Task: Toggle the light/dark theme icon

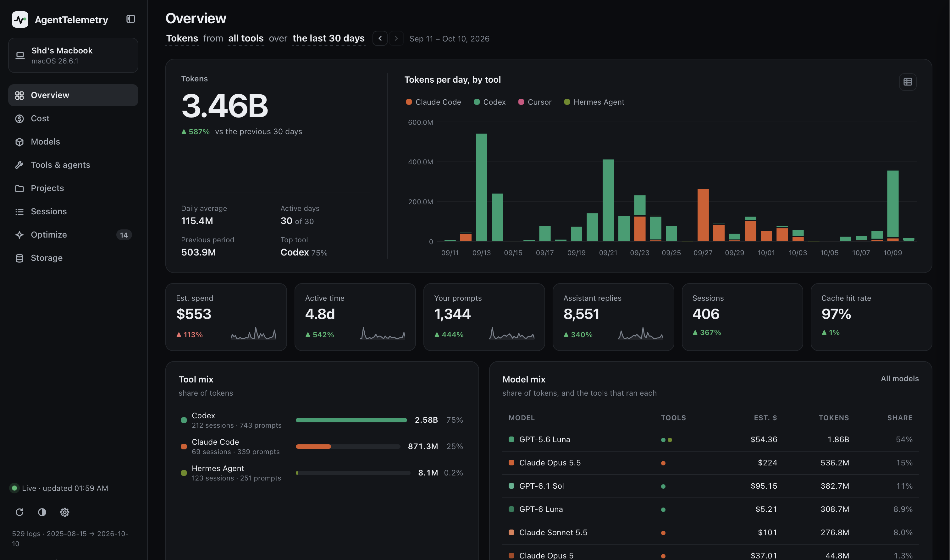Action: tap(42, 512)
